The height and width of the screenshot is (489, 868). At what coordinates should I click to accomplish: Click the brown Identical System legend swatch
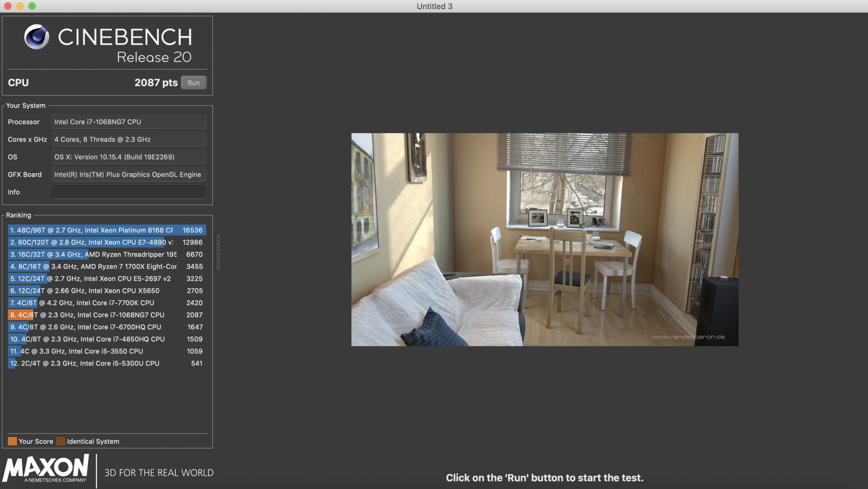pyautogui.click(x=61, y=441)
